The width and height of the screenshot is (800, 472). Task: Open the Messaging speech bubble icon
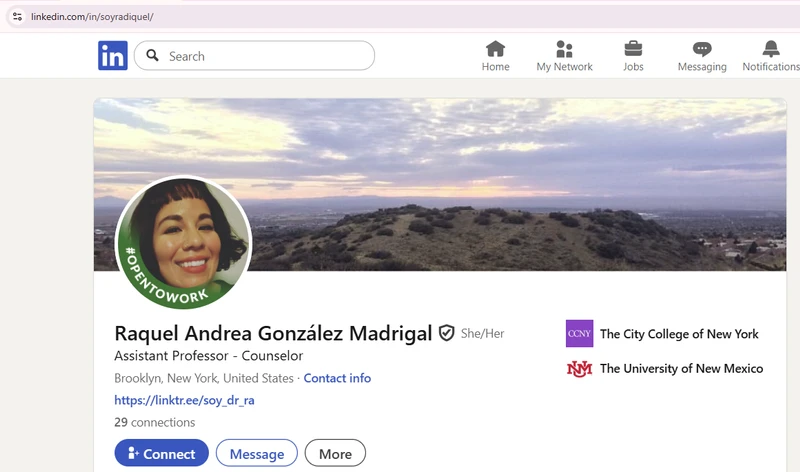point(702,49)
